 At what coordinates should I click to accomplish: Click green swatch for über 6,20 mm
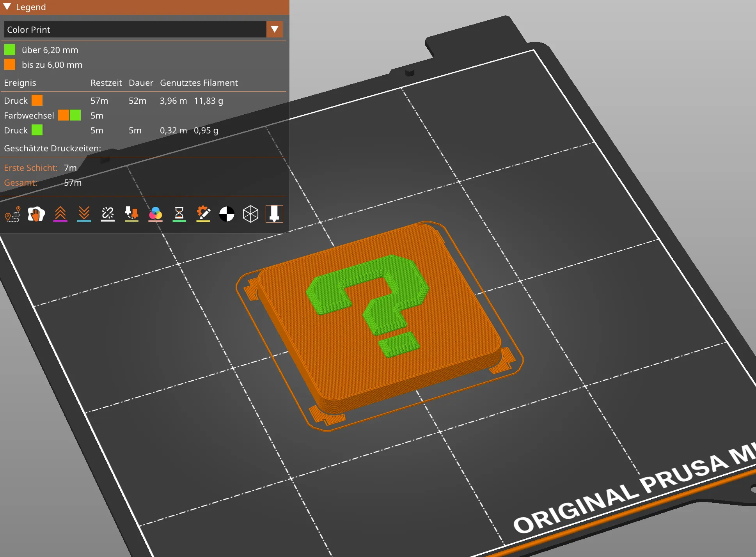pos(10,50)
